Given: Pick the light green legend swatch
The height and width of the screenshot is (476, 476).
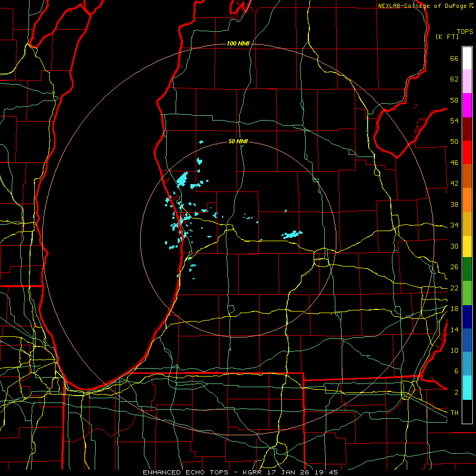Looking at the screenshot, I should tap(467, 293).
